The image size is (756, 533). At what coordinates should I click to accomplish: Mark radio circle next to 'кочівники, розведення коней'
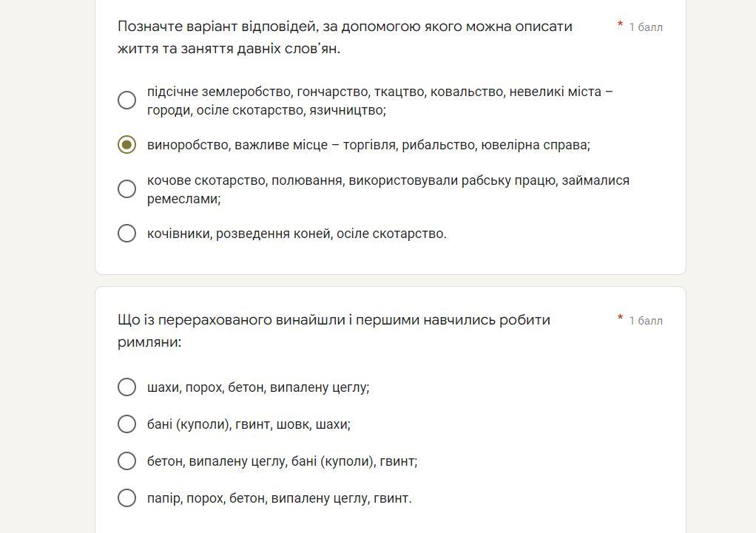click(126, 234)
